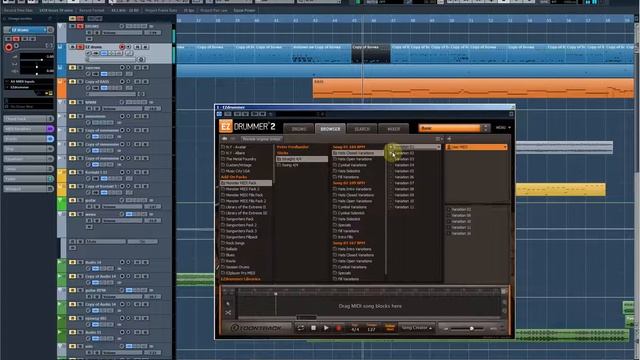Click the EZ drums track type icon
Screen dimensions: 640x360
60,47
